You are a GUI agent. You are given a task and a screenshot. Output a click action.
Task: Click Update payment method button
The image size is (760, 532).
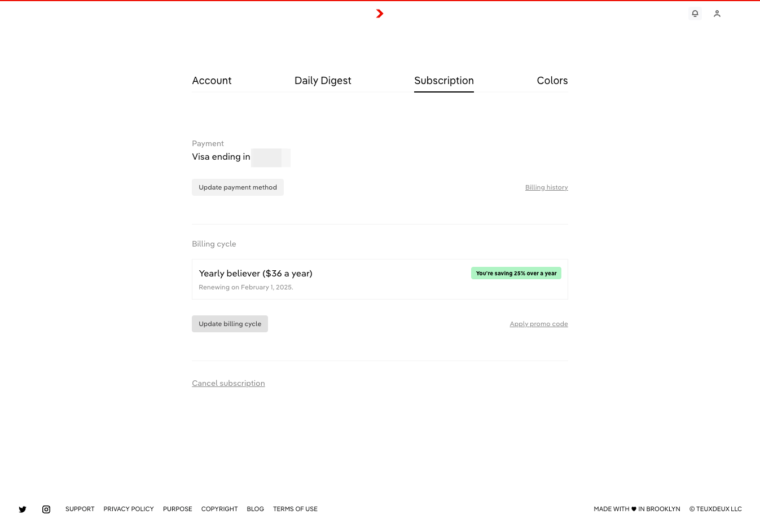click(238, 187)
